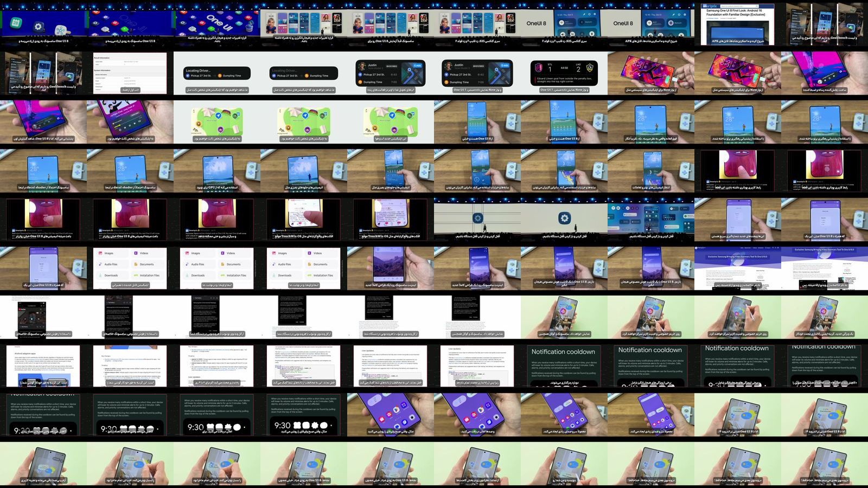Click the "9:30" clock in the leftmost cooldown frame

[x=21, y=431]
